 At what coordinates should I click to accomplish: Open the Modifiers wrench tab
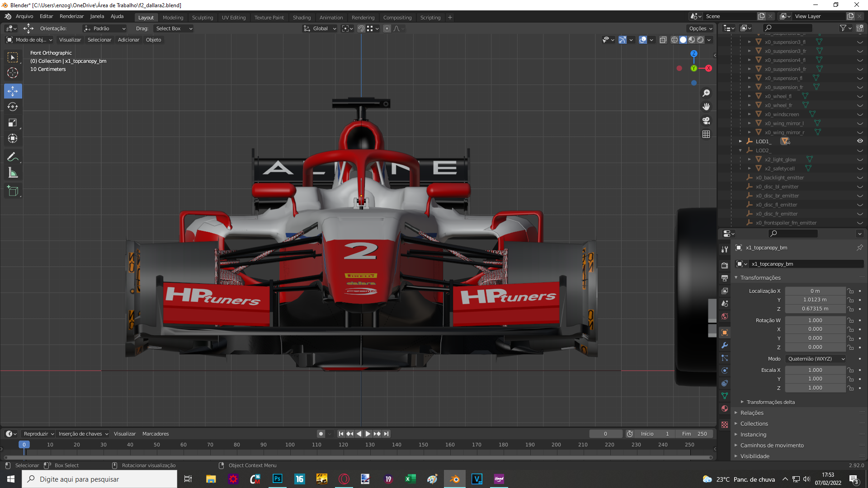pyautogui.click(x=725, y=345)
